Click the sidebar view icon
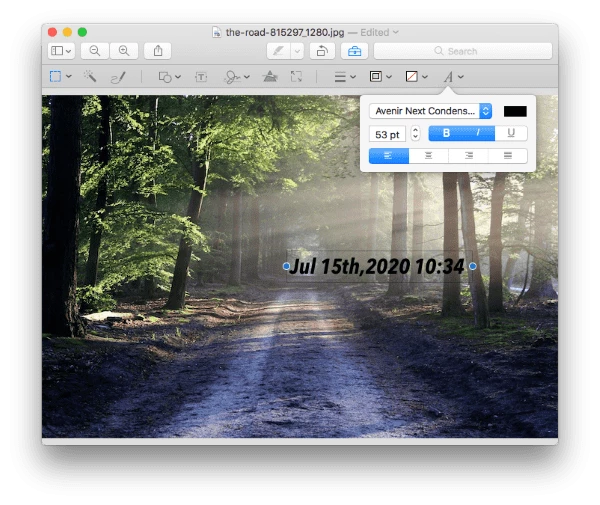This screenshot has height=505, width=600. pyautogui.click(x=57, y=51)
